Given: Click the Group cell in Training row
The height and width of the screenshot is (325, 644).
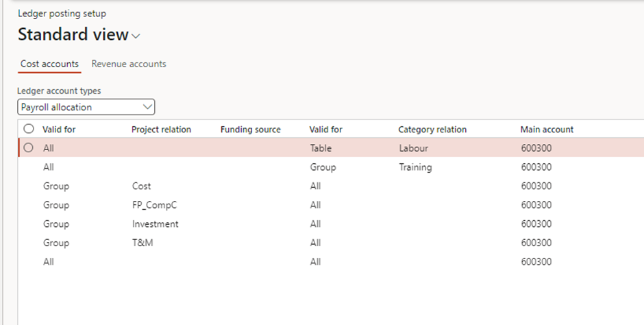Looking at the screenshot, I should coord(323,167).
